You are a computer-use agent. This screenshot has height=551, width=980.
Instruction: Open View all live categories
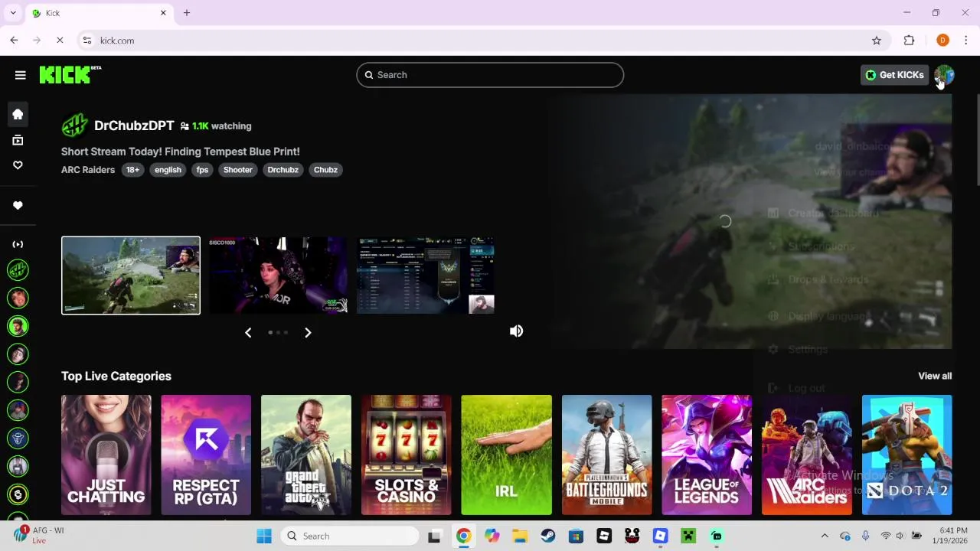[935, 376]
